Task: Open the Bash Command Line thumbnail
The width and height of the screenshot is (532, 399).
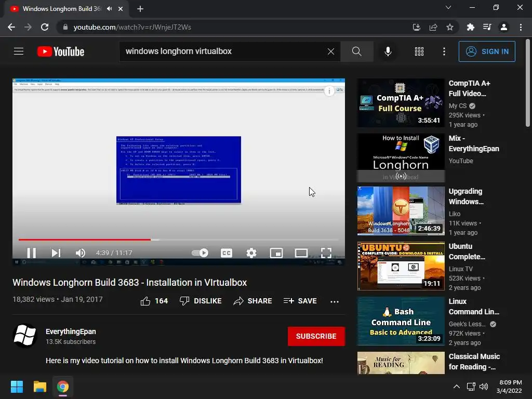Action: 401,321
